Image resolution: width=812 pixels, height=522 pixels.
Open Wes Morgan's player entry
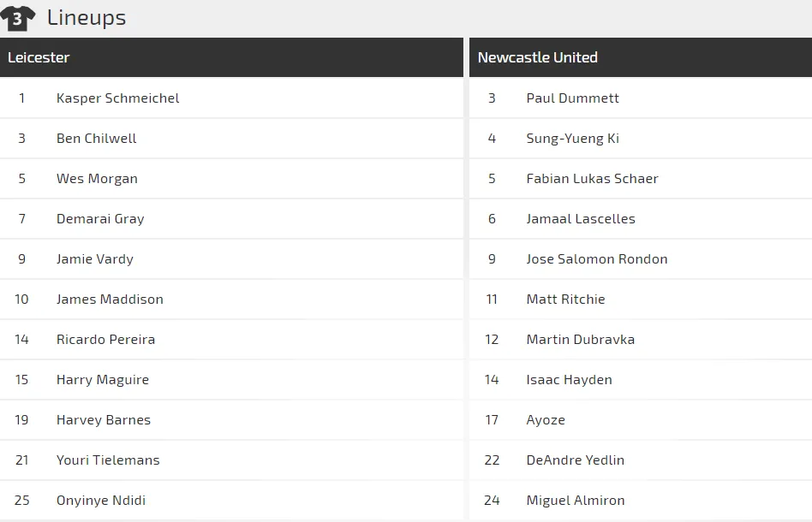(x=97, y=179)
